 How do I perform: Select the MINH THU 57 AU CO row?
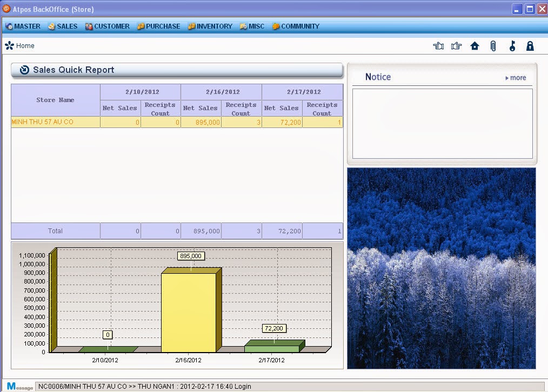pos(54,122)
